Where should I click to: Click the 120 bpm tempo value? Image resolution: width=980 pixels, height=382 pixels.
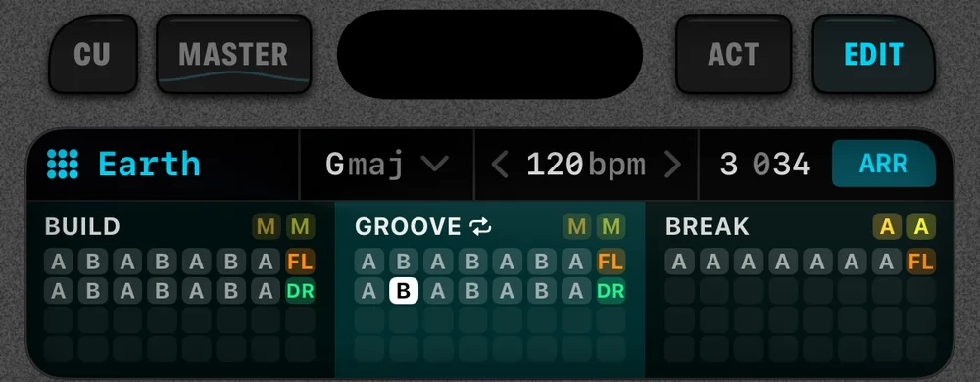pyautogui.click(x=586, y=165)
